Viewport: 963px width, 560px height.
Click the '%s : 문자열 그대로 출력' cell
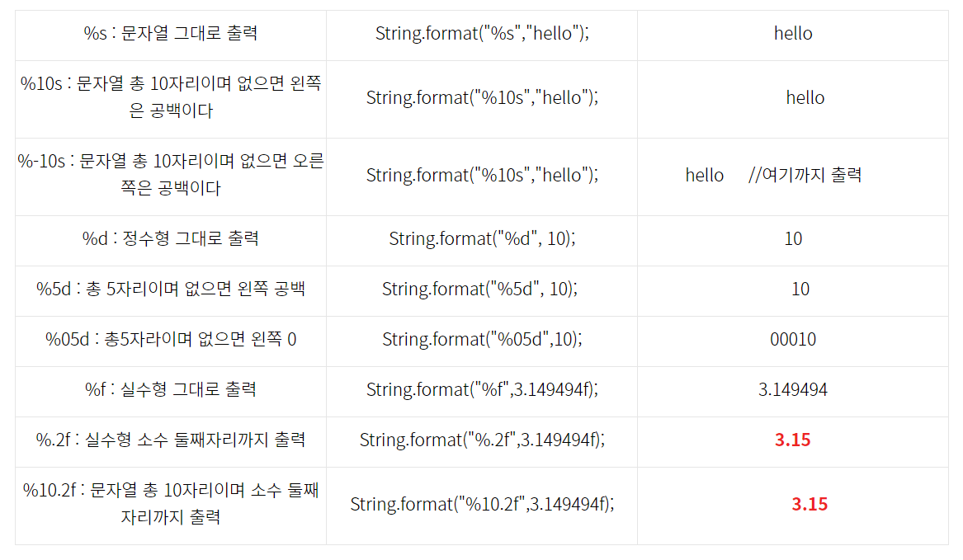[x=171, y=33]
